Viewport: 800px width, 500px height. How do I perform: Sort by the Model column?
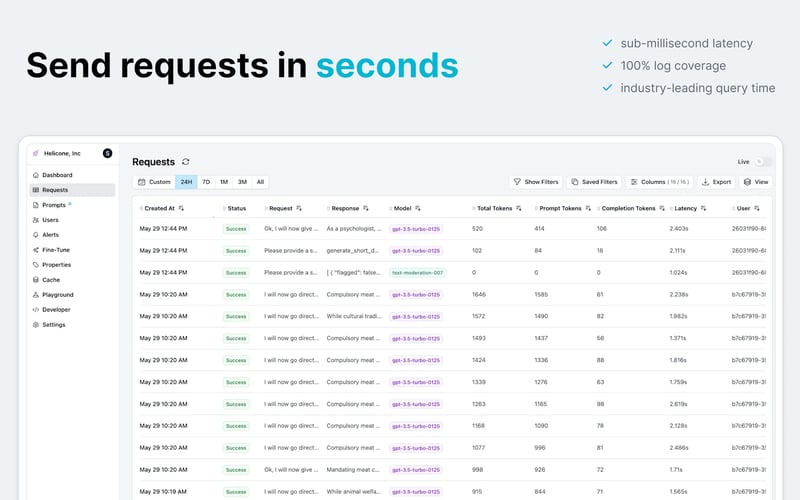(x=418, y=208)
